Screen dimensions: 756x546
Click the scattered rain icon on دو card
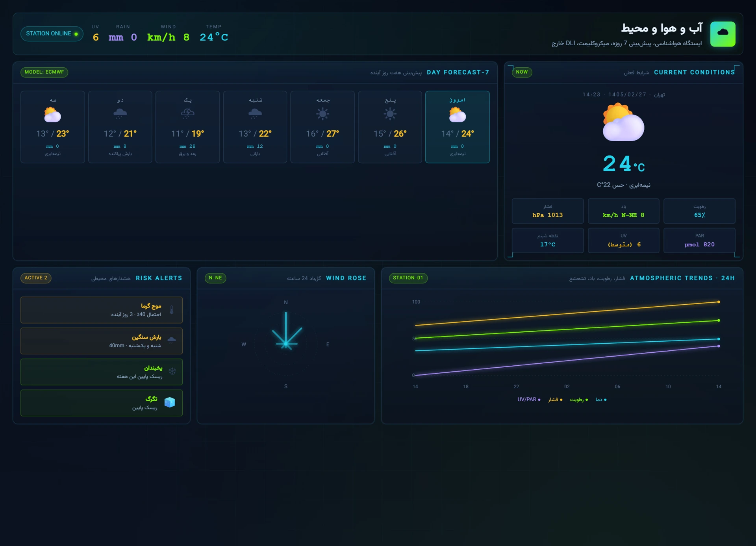120,114
